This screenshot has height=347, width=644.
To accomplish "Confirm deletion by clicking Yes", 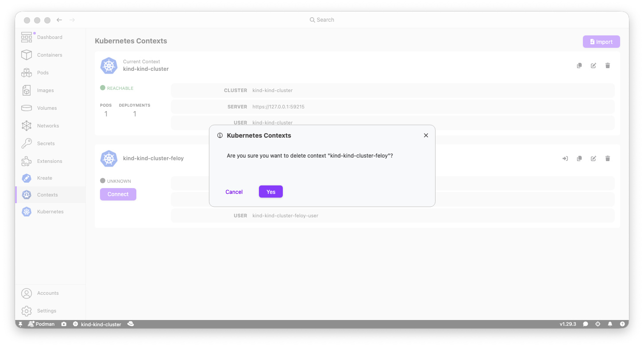I will (271, 192).
